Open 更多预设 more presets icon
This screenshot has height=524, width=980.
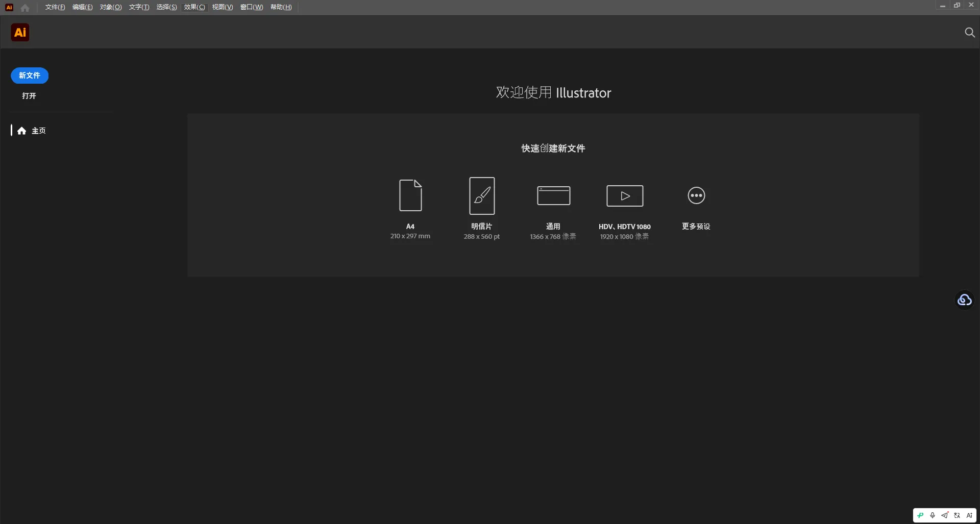[x=696, y=195]
